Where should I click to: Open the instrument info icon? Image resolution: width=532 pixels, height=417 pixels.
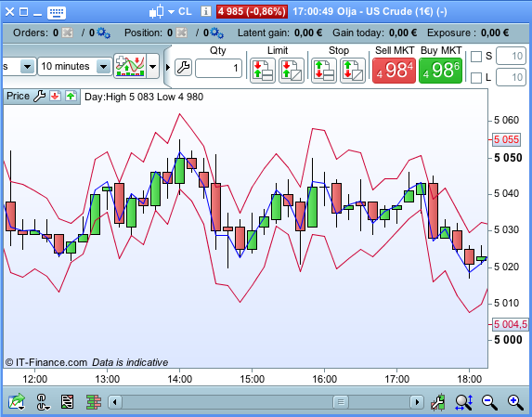coord(205,11)
